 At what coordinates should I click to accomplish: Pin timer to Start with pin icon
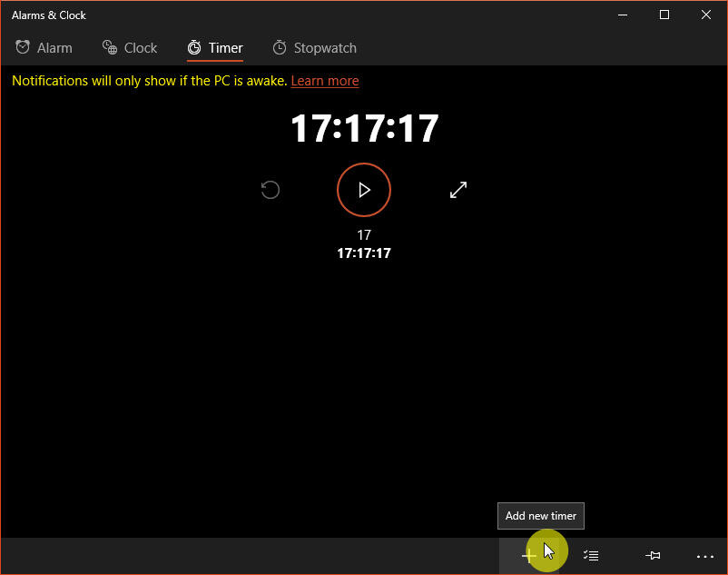(653, 556)
